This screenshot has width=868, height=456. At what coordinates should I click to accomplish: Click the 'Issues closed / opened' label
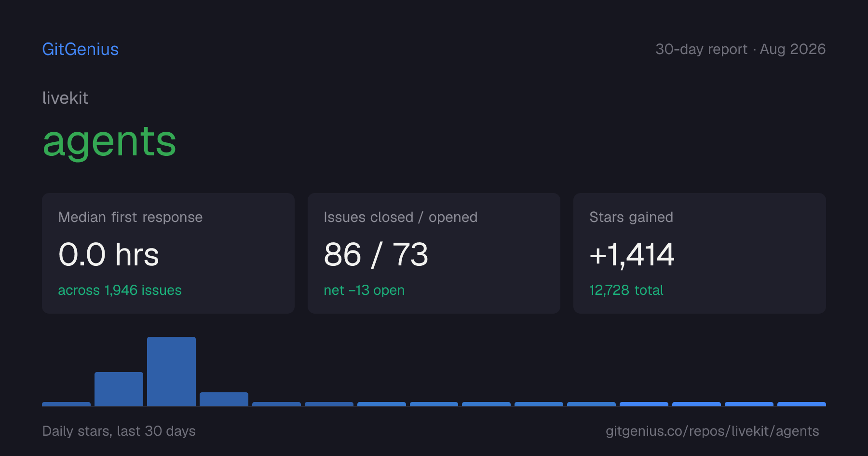tap(400, 217)
